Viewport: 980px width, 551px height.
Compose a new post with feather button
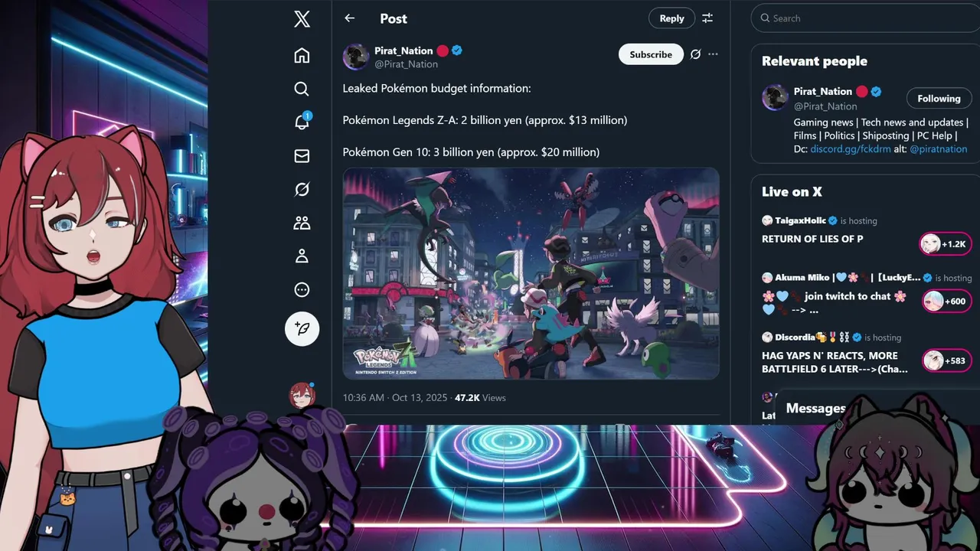pos(302,329)
